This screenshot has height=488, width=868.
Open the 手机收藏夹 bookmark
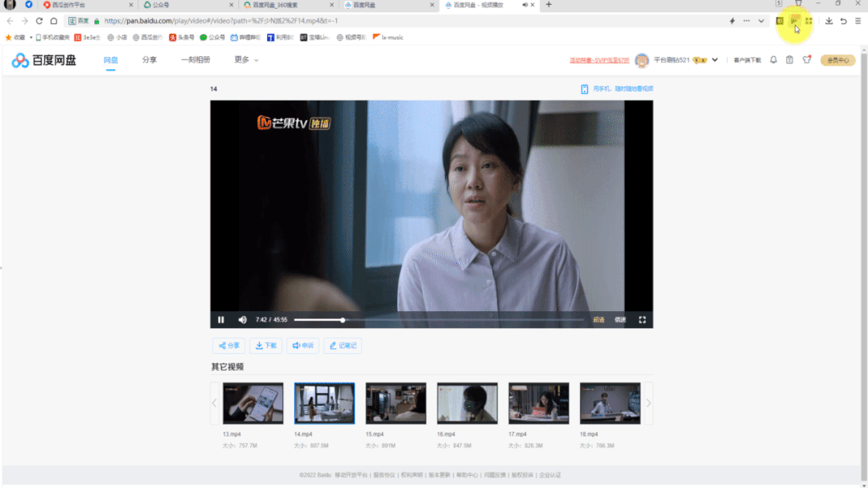pyautogui.click(x=52, y=38)
